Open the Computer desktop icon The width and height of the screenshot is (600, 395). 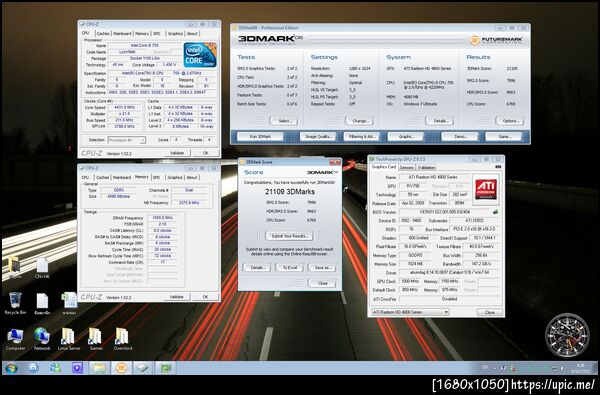click(x=15, y=339)
